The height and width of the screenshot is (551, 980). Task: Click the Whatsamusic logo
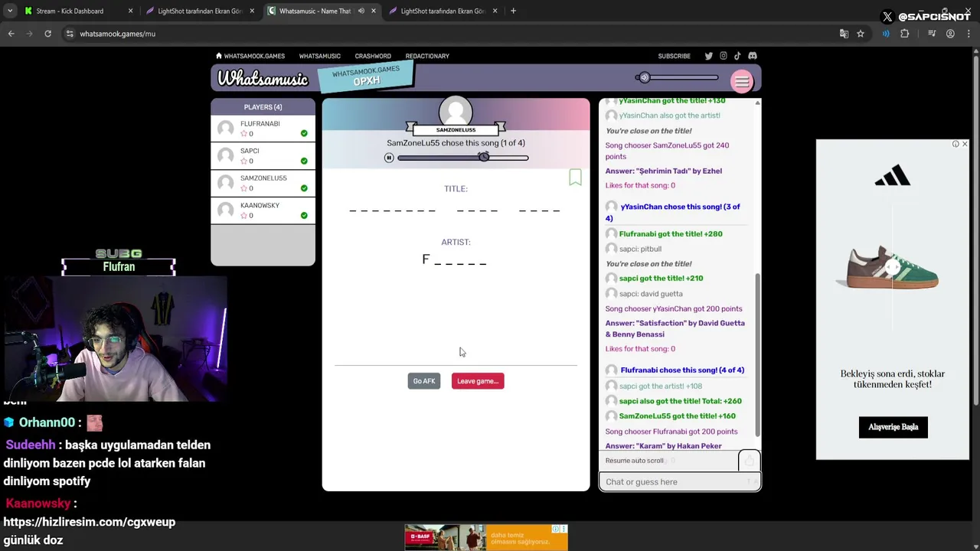click(x=263, y=79)
